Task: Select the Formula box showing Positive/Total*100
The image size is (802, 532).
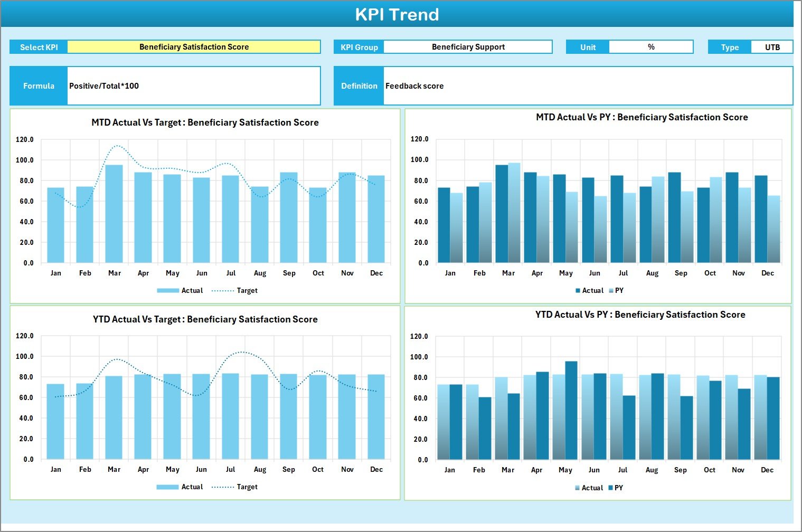Action: pos(194,85)
